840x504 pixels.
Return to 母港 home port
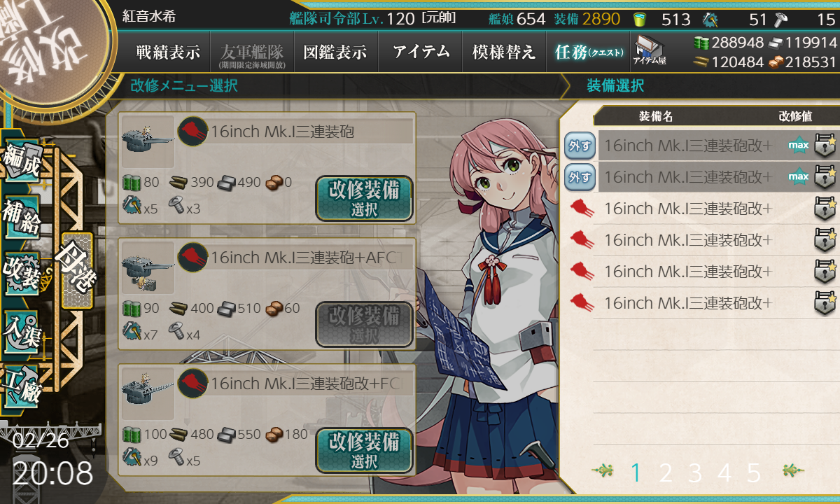76,270
